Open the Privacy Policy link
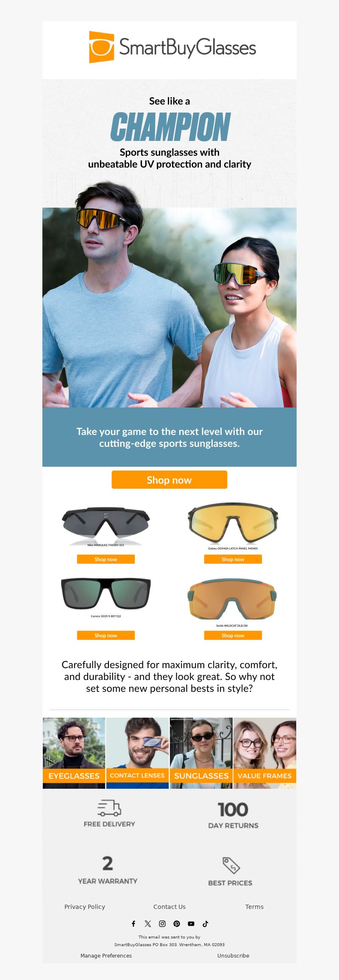Screen dimensions: 339x980 click(85, 907)
